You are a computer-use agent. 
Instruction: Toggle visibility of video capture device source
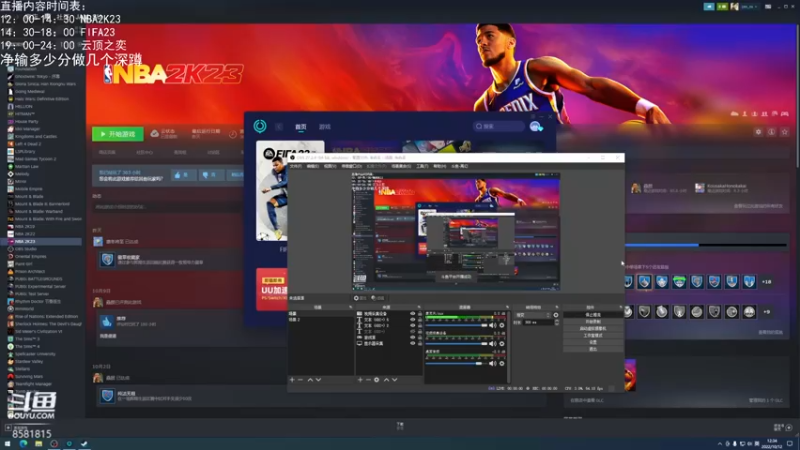[413, 313]
